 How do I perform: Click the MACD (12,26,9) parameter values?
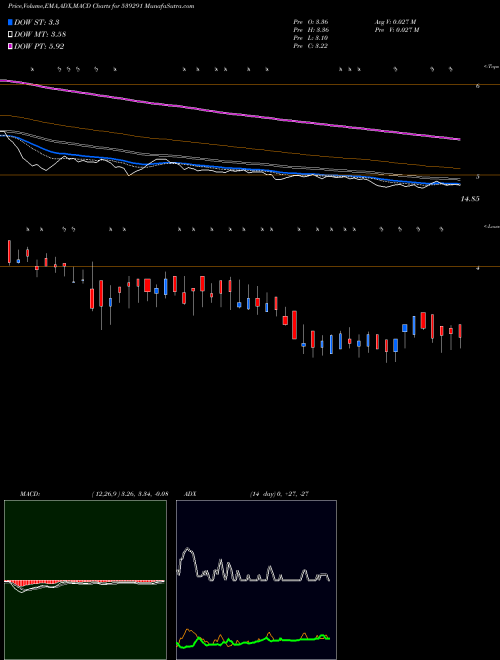click(x=130, y=494)
